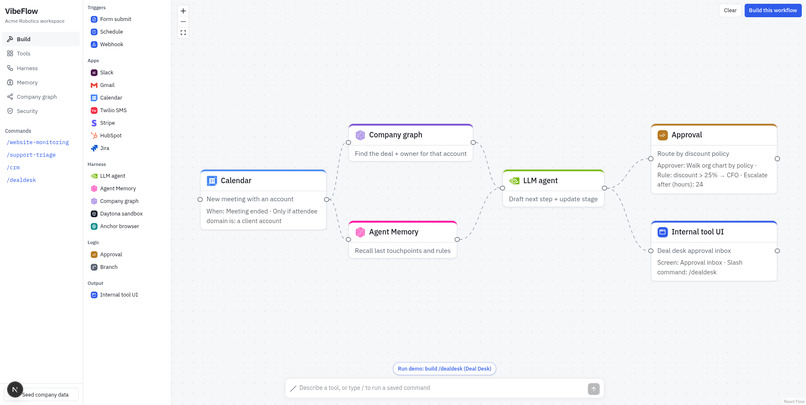Run the /dealdesk command in sidebar

click(x=21, y=180)
